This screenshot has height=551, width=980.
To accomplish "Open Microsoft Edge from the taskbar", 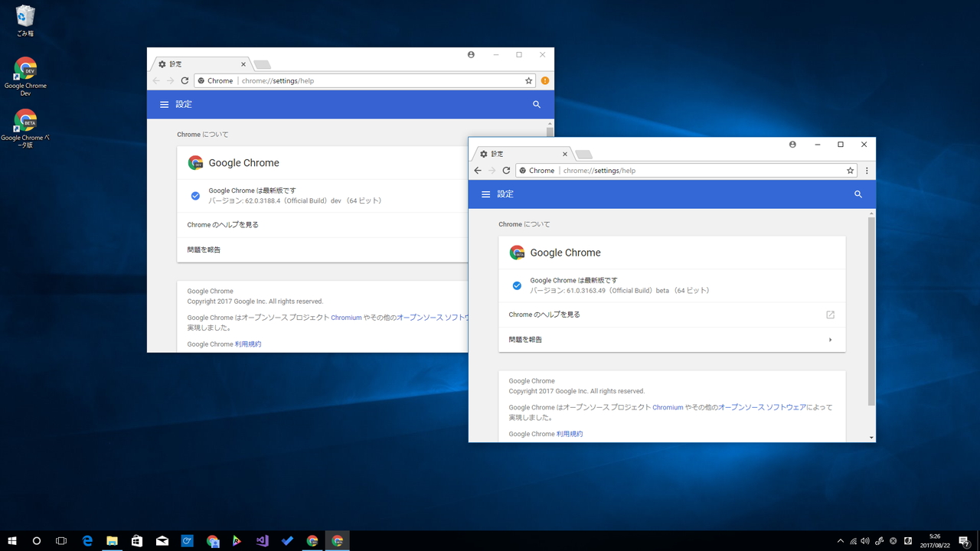I will pos(87,540).
